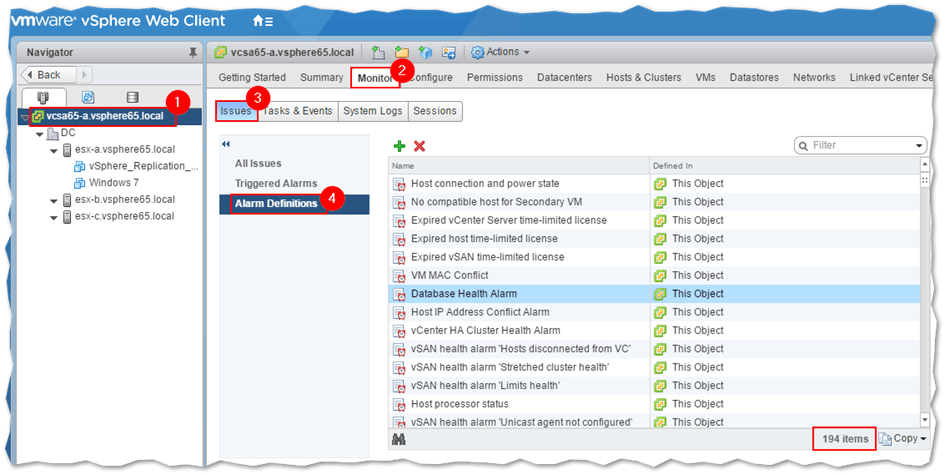Click the forward arrow beside Back
Image resolution: width=945 pixels, height=475 pixels.
(x=84, y=75)
